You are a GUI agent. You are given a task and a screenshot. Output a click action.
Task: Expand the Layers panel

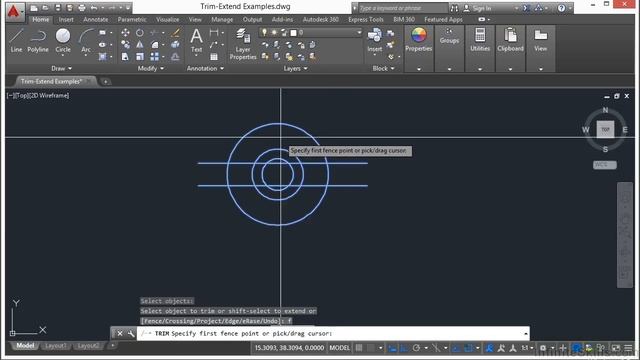[296, 68]
